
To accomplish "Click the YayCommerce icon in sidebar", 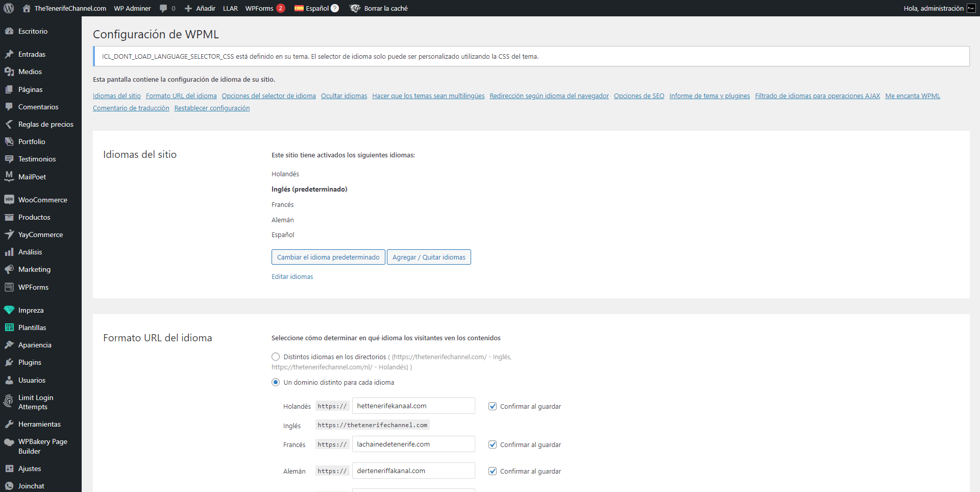I will (9, 235).
